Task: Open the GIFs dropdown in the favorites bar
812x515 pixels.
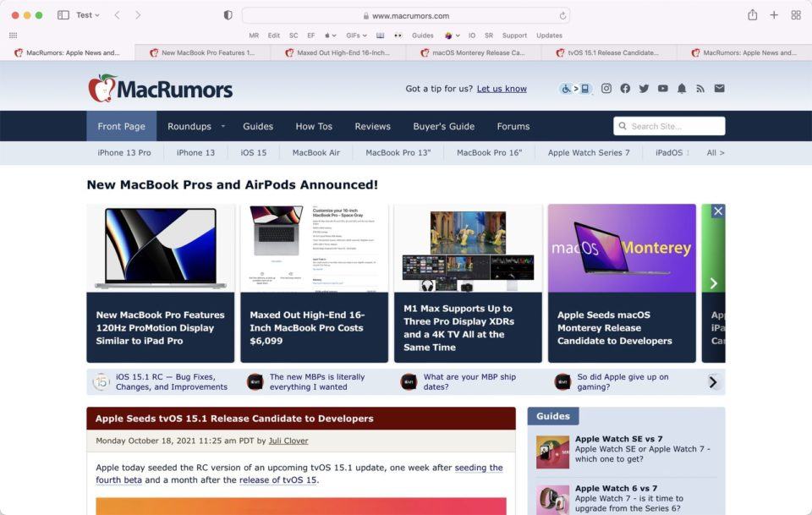Action: [354, 36]
